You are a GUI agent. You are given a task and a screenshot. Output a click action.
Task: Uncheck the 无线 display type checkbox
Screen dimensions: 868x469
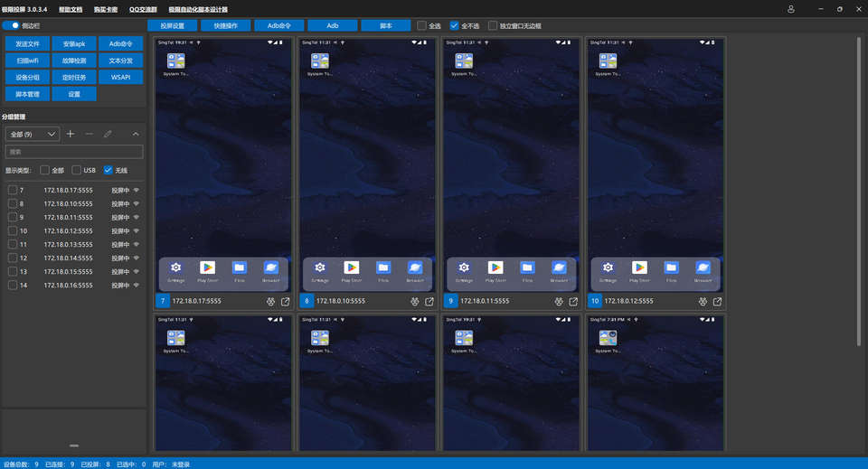[108, 170]
